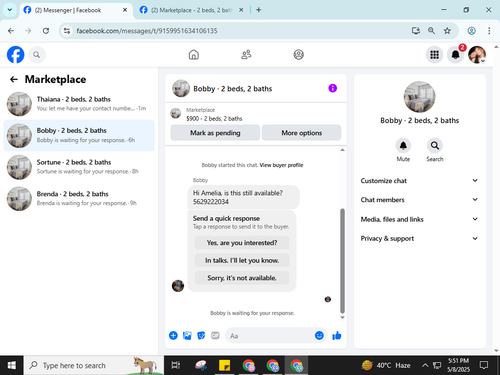The image size is (500, 375).
Task: Open the Facebook menu grid icon
Action: coord(434,54)
